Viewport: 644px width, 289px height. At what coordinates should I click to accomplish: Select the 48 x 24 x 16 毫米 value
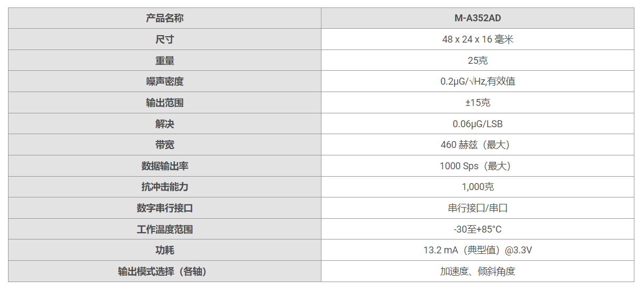(x=477, y=39)
